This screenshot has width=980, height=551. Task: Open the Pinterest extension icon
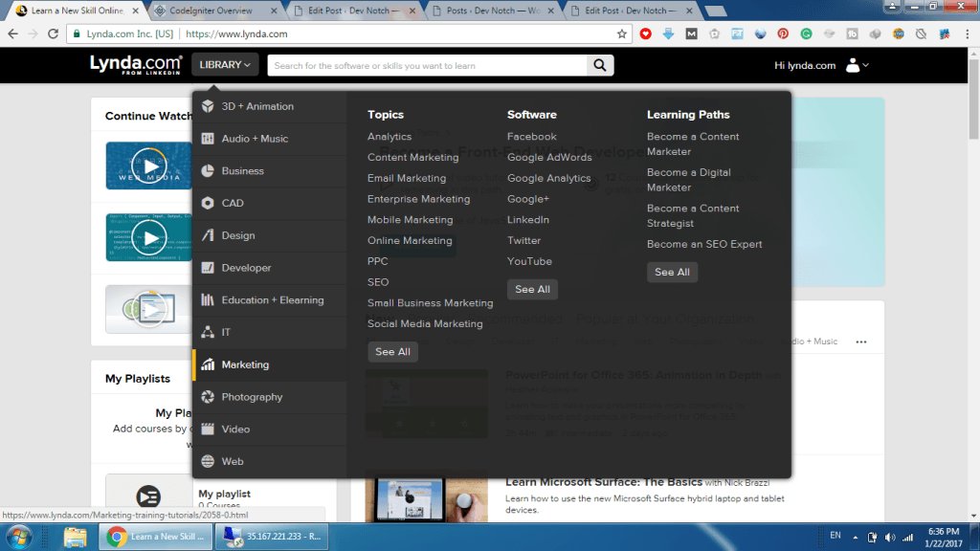(x=783, y=33)
